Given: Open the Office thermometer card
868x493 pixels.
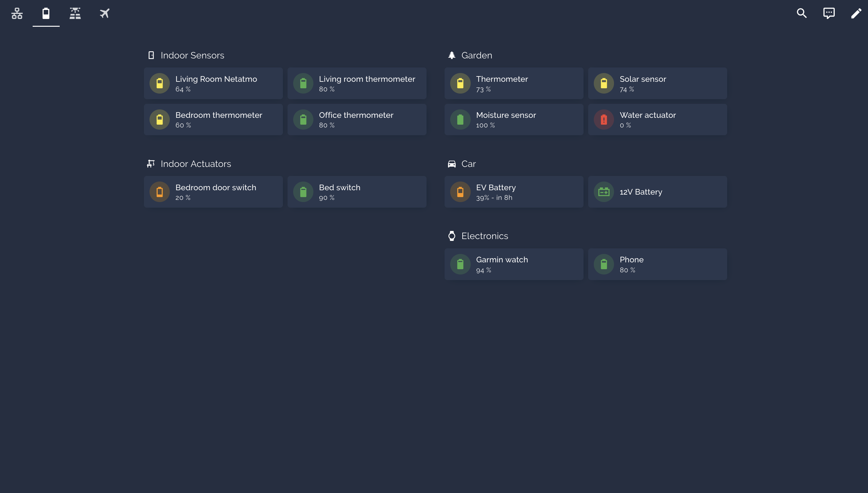Looking at the screenshot, I should [357, 120].
